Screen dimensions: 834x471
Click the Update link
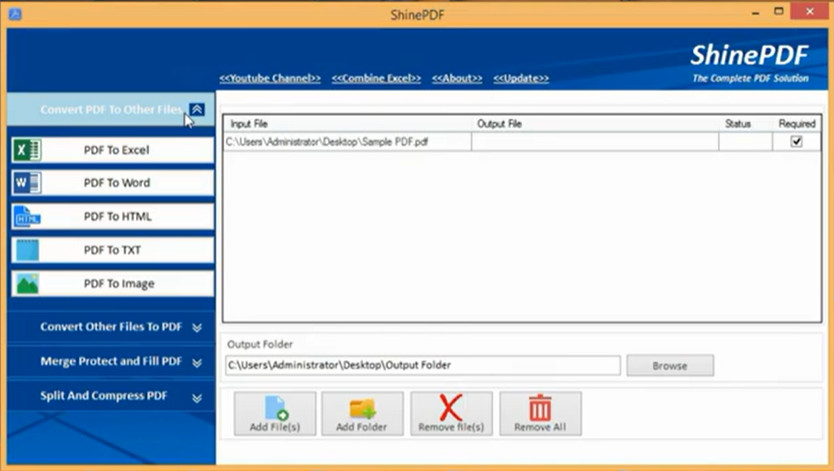coord(521,78)
